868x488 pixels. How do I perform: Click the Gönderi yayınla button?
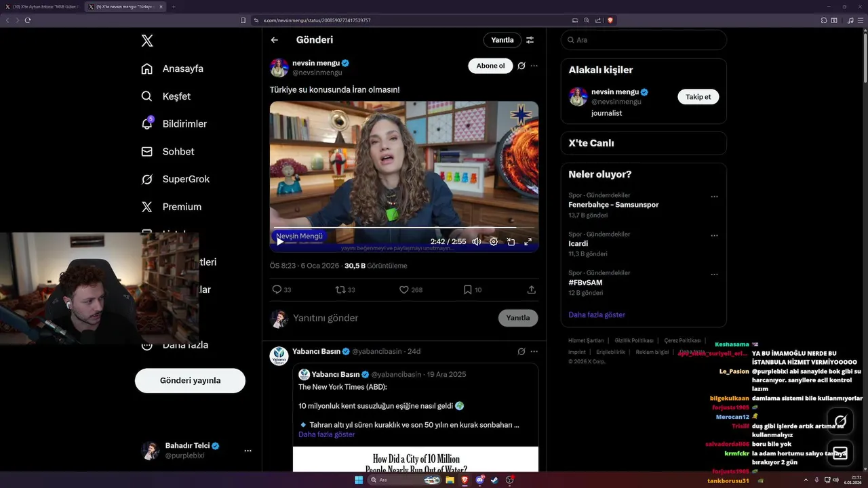[190, 380]
